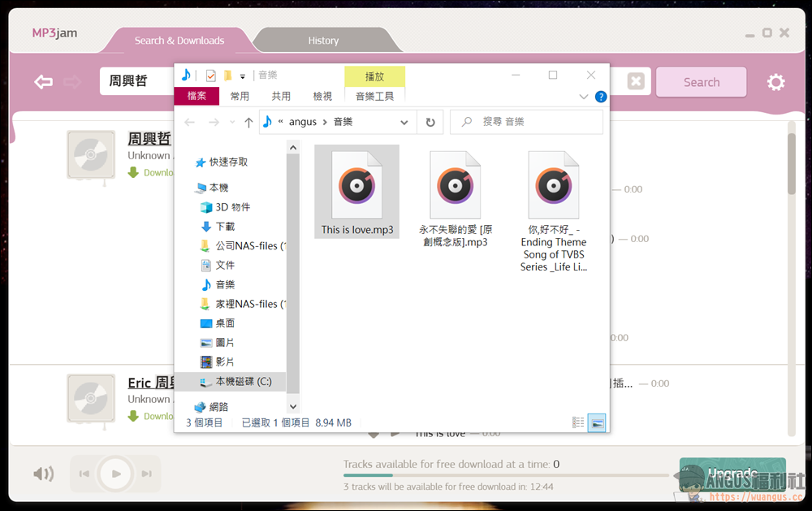The image size is (812, 511).
Task: Switch Explorer to details view
Action: 578,423
